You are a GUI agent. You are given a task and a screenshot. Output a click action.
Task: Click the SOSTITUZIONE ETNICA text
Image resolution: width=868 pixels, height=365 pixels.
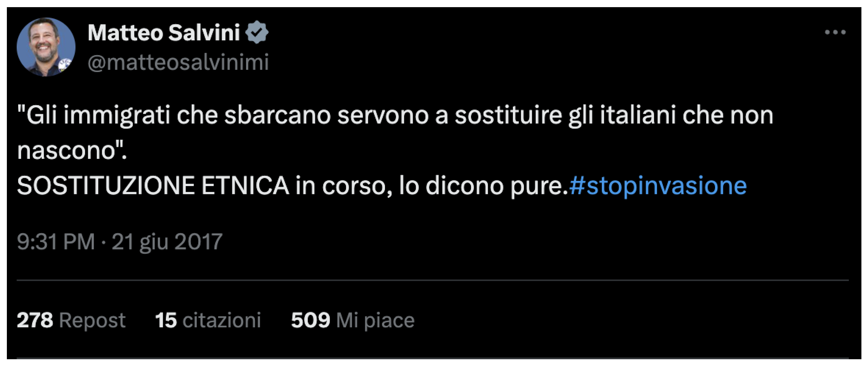click(153, 186)
